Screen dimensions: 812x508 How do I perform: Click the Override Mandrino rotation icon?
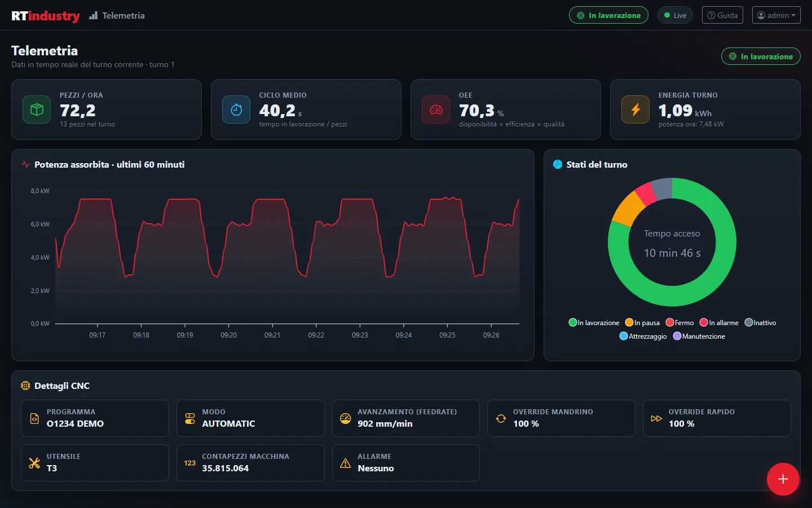[501, 418]
